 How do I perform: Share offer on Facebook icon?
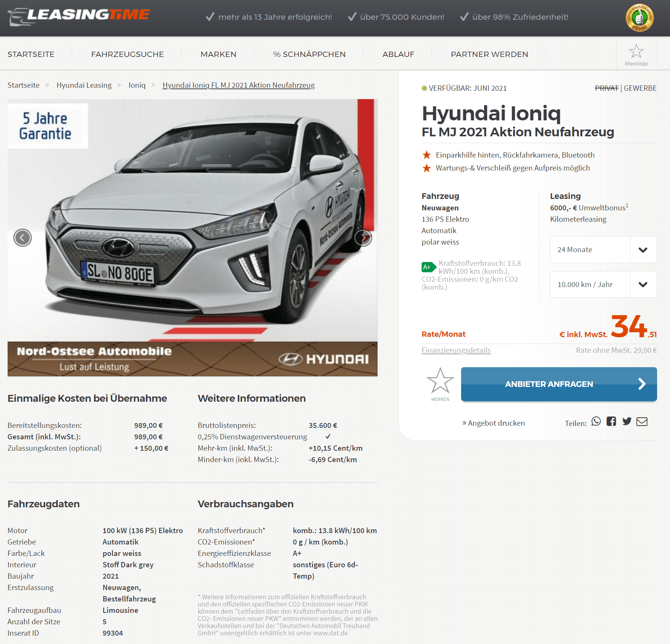612,421
